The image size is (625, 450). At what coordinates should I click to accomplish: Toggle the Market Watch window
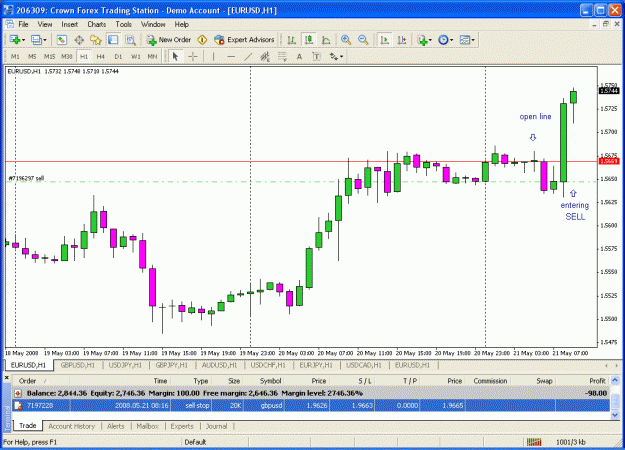coord(61,40)
